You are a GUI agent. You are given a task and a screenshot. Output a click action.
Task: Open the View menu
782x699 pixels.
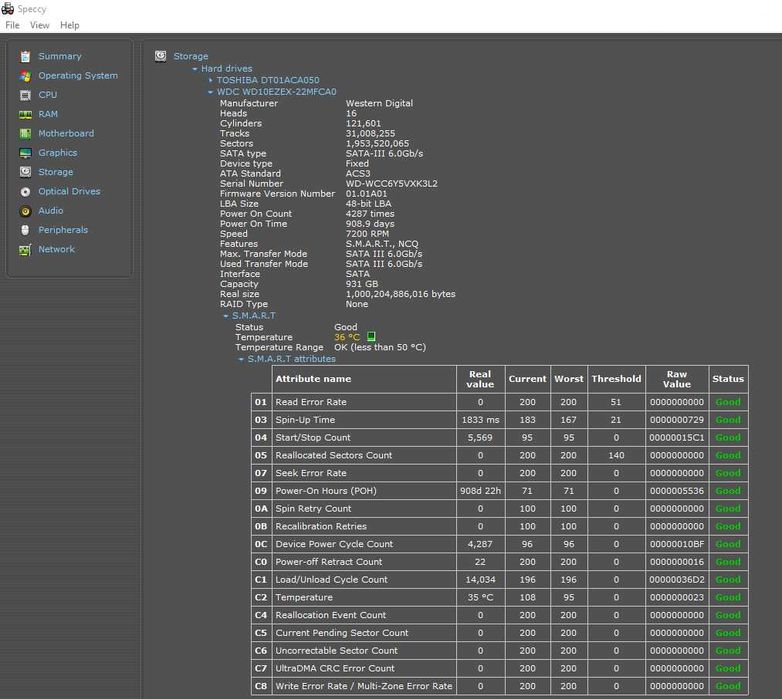click(39, 25)
